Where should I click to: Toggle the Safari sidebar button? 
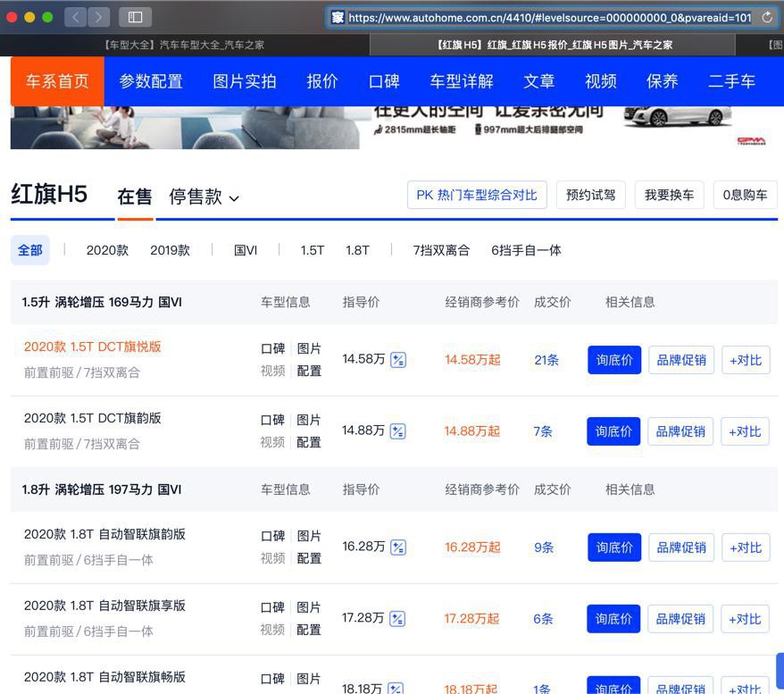[135, 18]
